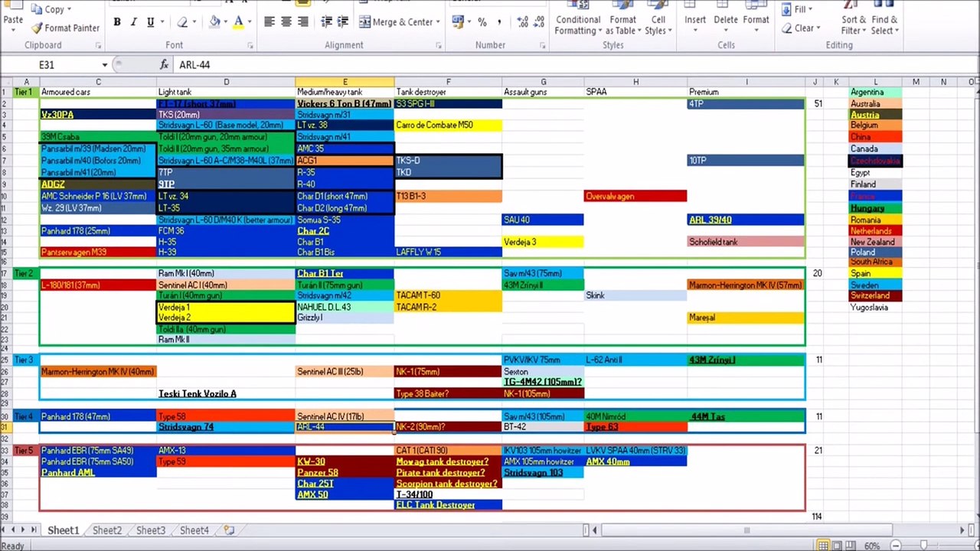Click the zoom slider handle

[924, 546]
